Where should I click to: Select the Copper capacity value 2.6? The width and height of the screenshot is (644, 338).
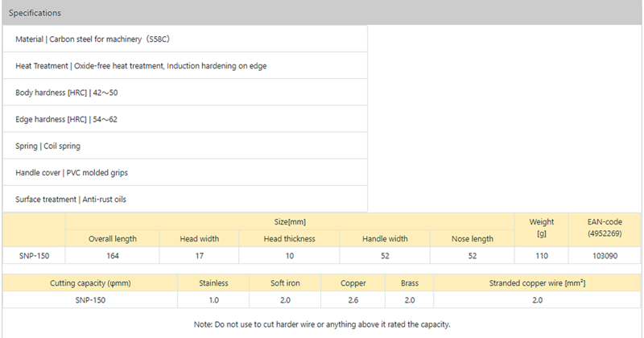point(353,299)
